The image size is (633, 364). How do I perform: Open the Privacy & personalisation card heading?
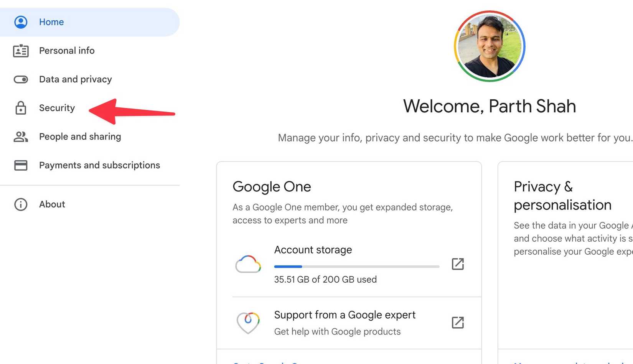[x=562, y=196]
